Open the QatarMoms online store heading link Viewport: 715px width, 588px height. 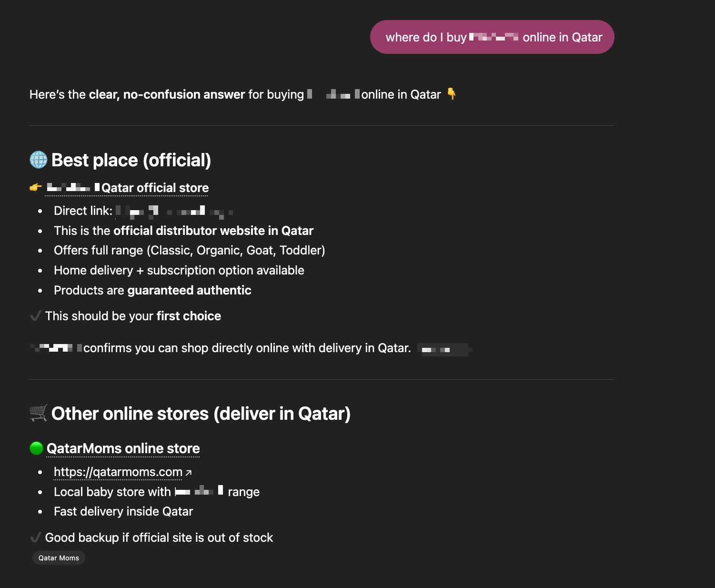tap(123, 448)
